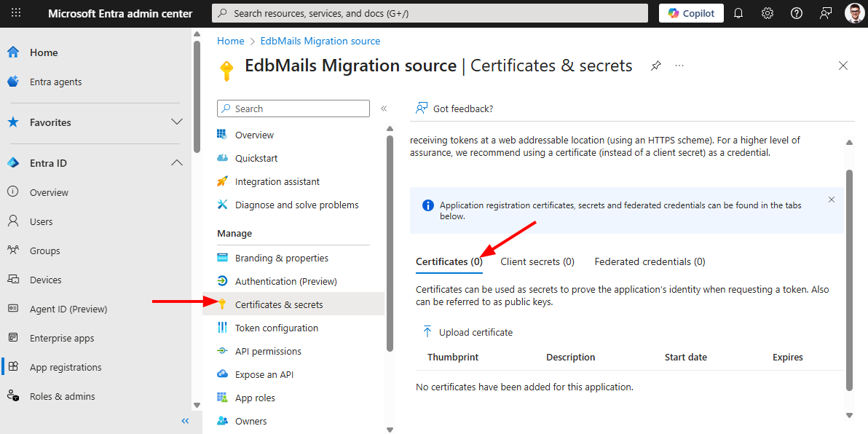The width and height of the screenshot is (868, 434).
Task: Open the help question mark icon
Action: [797, 13]
